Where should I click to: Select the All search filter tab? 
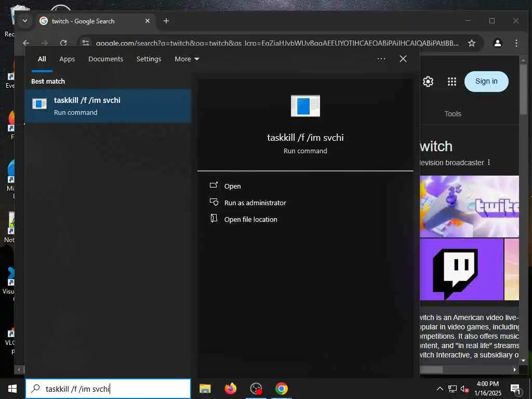[42, 59]
